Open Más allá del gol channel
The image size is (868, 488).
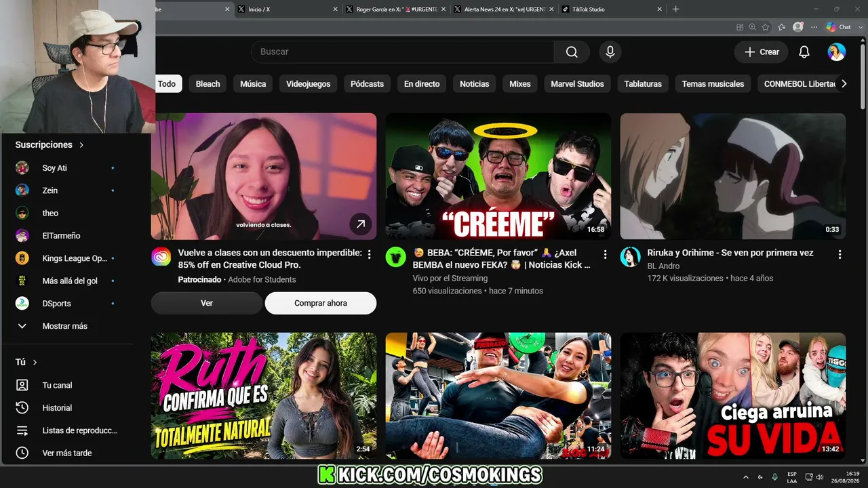[67, 281]
